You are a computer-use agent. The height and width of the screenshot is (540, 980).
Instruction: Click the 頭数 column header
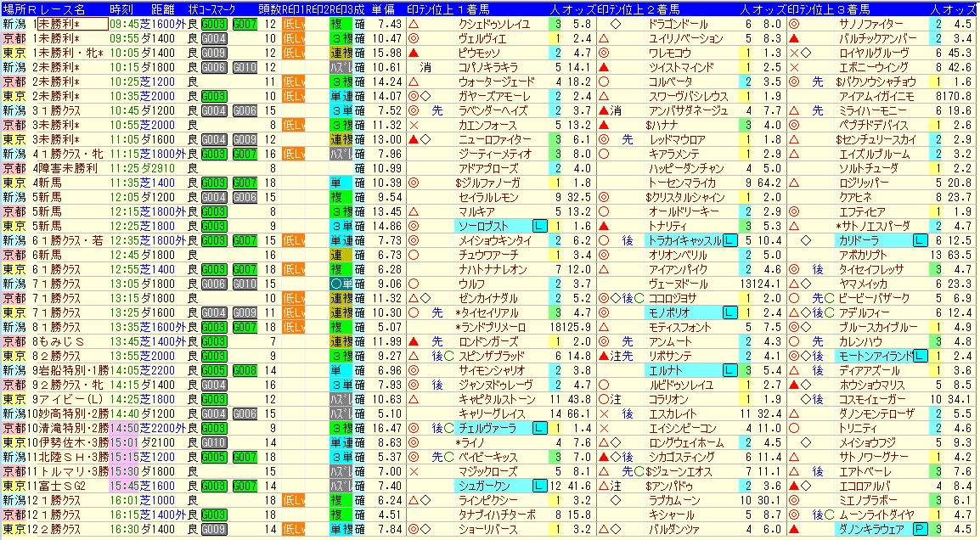[x=268, y=9]
